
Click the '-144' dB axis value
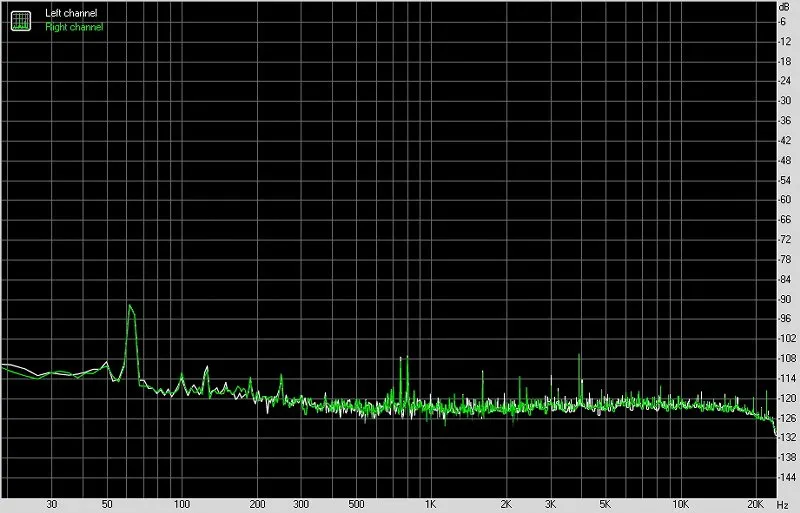click(x=787, y=478)
